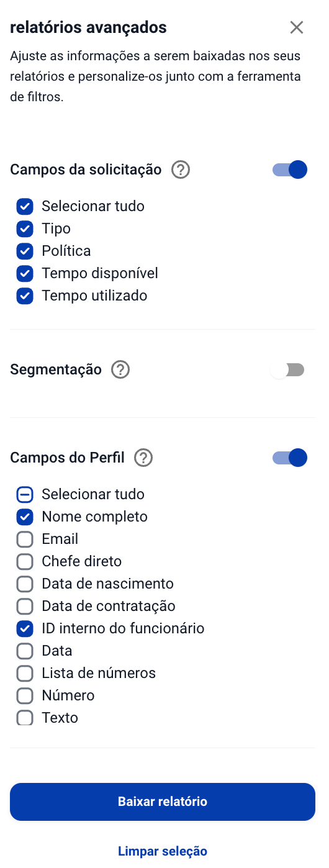The height and width of the screenshot is (868, 329).
Task: Close the relatórios avançados panel
Action: [x=297, y=27]
